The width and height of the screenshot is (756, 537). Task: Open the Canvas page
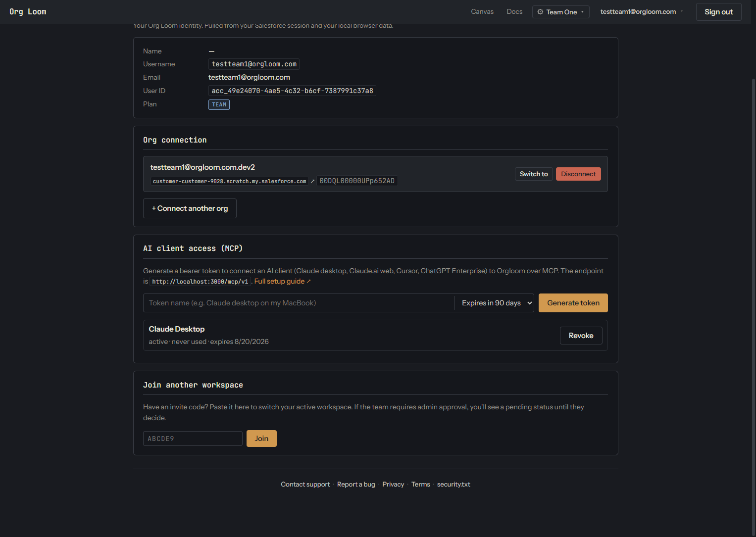(482, 12)
